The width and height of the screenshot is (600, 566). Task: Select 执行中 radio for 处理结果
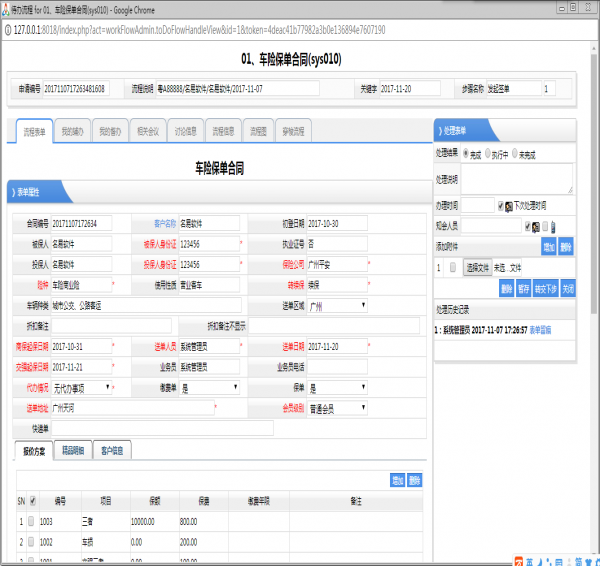[x=488, y=153]
